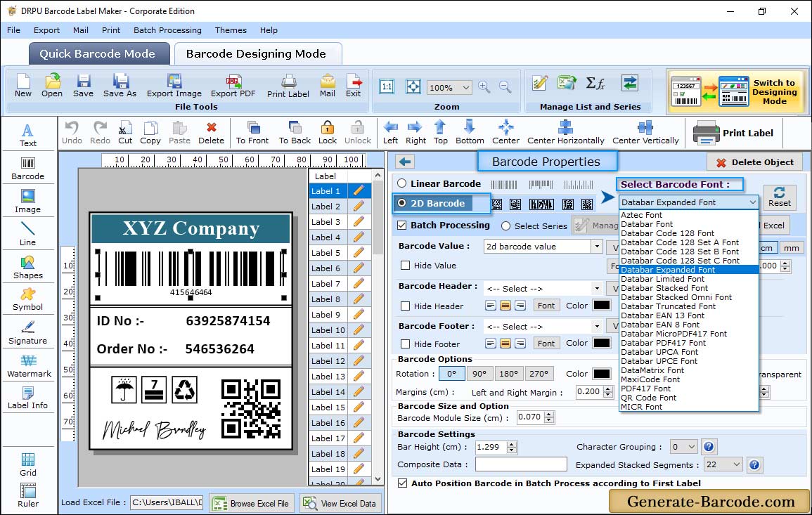Open the Export menu

pos(46,30)
